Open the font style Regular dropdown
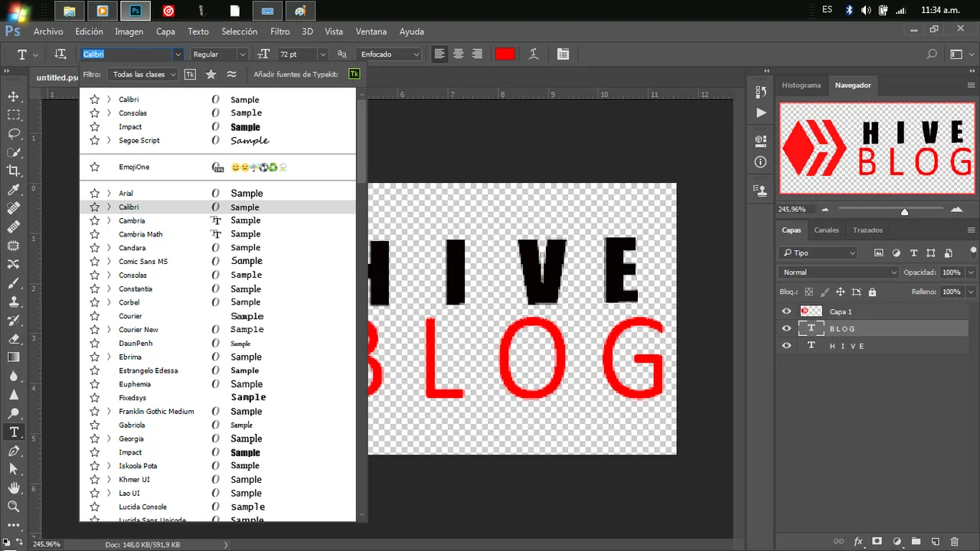The height and width of the screenshot is (551, 980). pyautogui.click(x=218, y=54)
